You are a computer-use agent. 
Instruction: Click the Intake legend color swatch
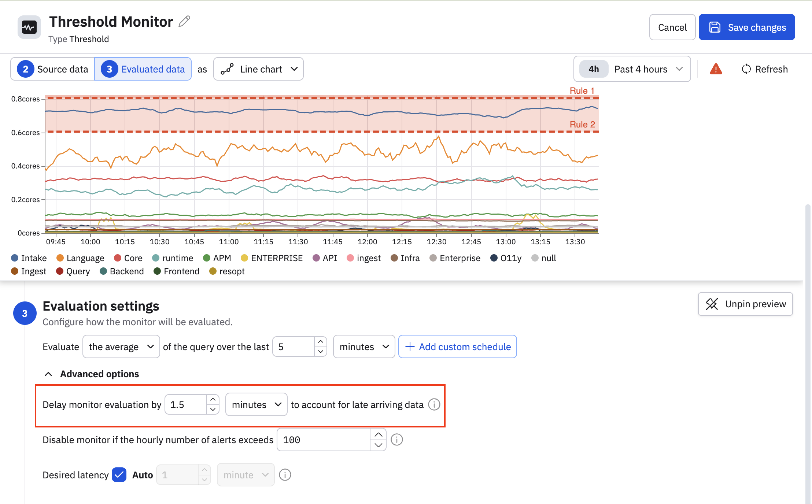tap(15, 258)
